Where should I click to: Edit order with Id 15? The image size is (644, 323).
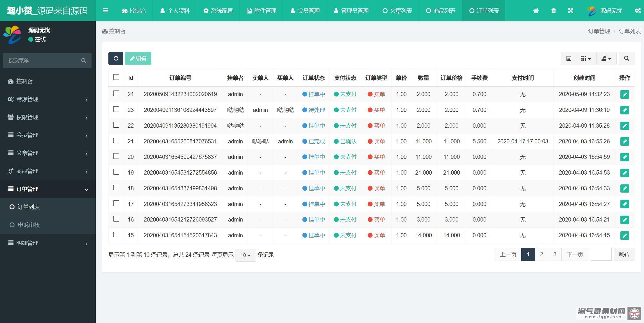coord(625,236)
